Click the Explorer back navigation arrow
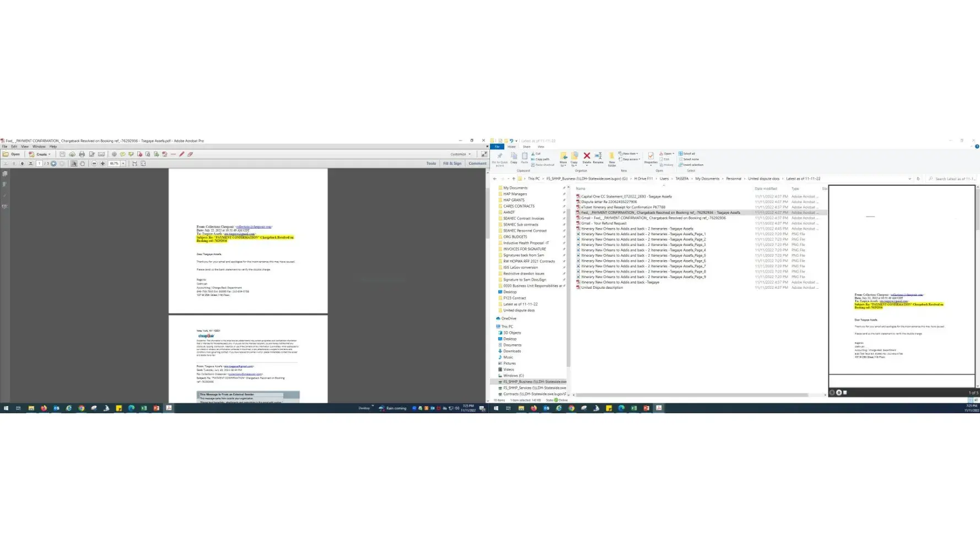 click(x=494, y=179)
